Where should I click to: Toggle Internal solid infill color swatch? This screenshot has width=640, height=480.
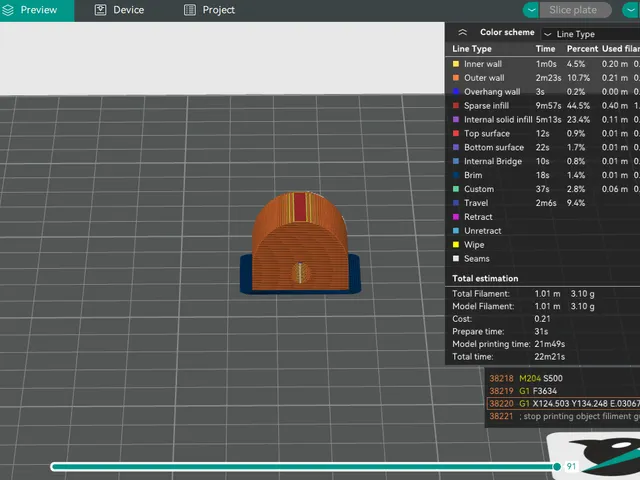point(456,119)
